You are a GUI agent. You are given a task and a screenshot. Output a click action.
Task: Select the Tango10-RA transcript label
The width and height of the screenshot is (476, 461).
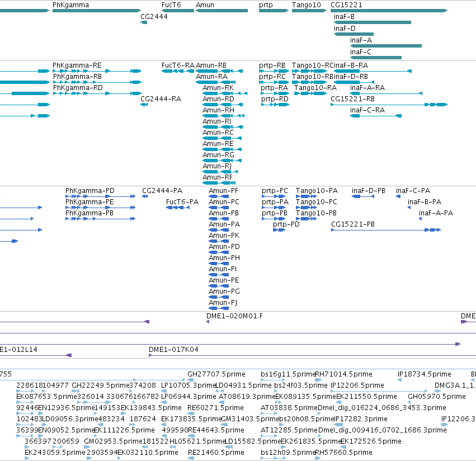[x=315, y=88]
